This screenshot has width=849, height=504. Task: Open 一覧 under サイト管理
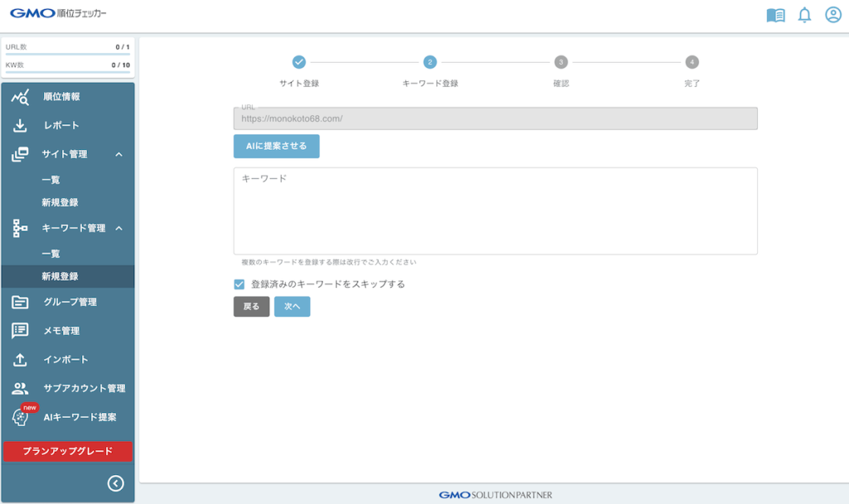tap(51, 180)
